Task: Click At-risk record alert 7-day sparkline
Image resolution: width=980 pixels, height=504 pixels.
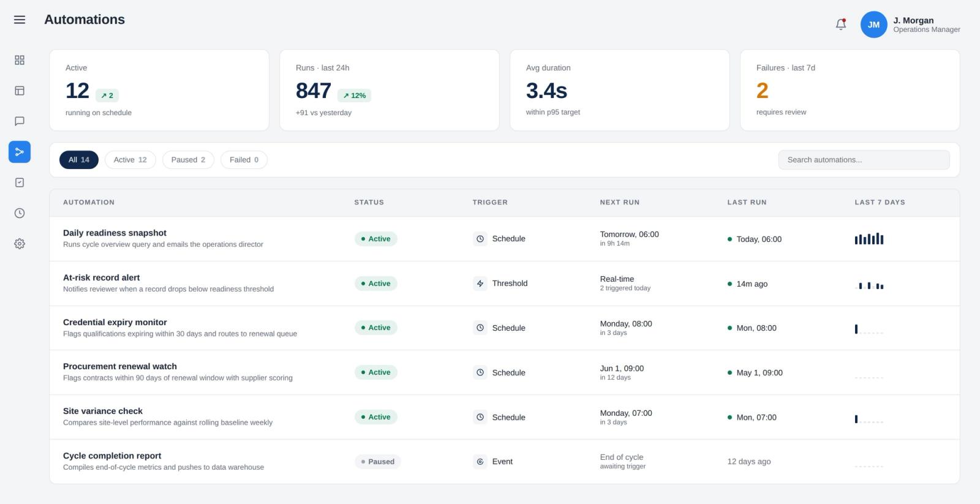Action: [869, 285]
